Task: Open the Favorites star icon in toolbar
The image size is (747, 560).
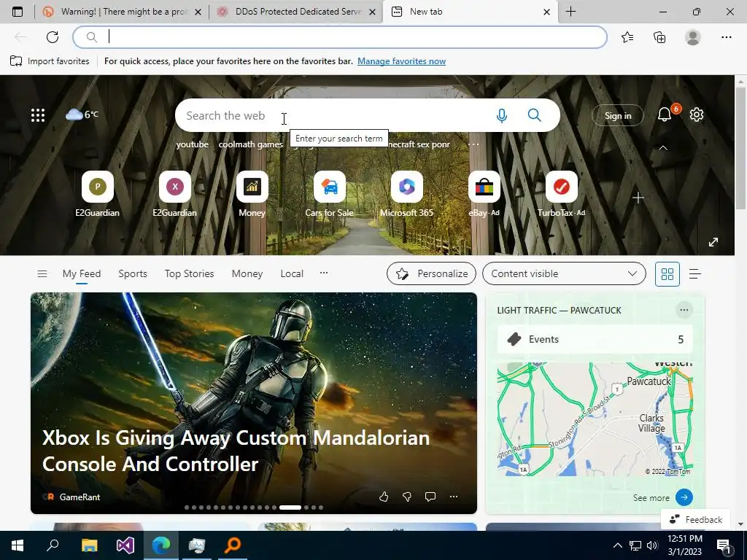Action: pos(627,37)
